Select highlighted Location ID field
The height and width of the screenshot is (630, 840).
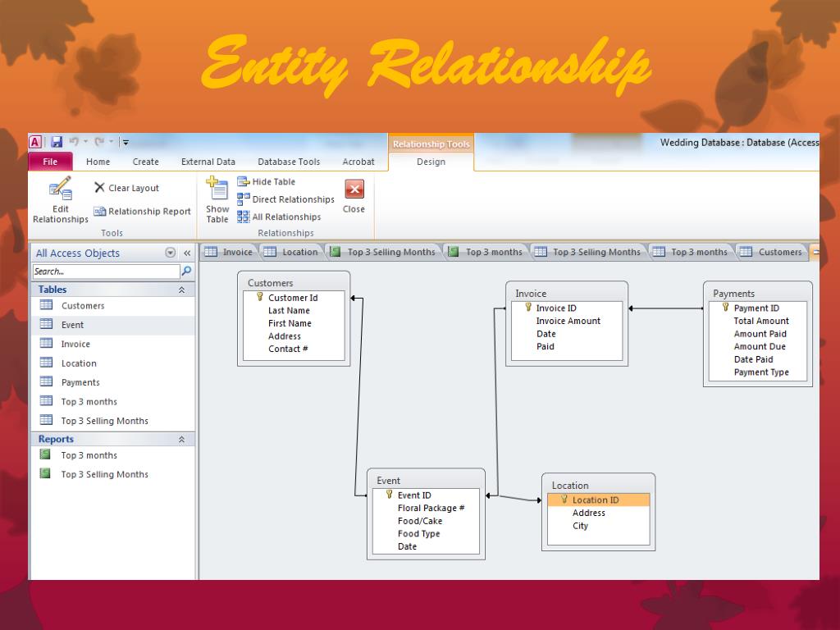(x=598, y=500)
